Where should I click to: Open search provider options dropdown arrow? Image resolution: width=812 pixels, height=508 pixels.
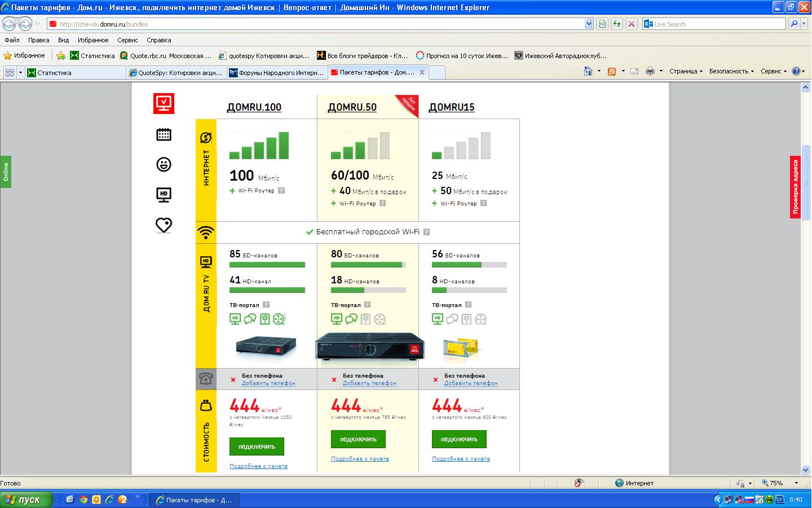805,24
